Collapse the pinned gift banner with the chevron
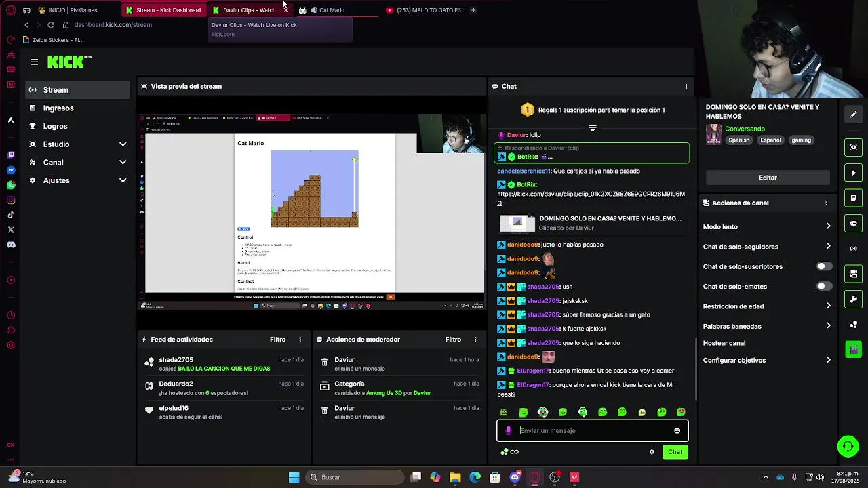 pyautogui.click(x=592, y=128)
